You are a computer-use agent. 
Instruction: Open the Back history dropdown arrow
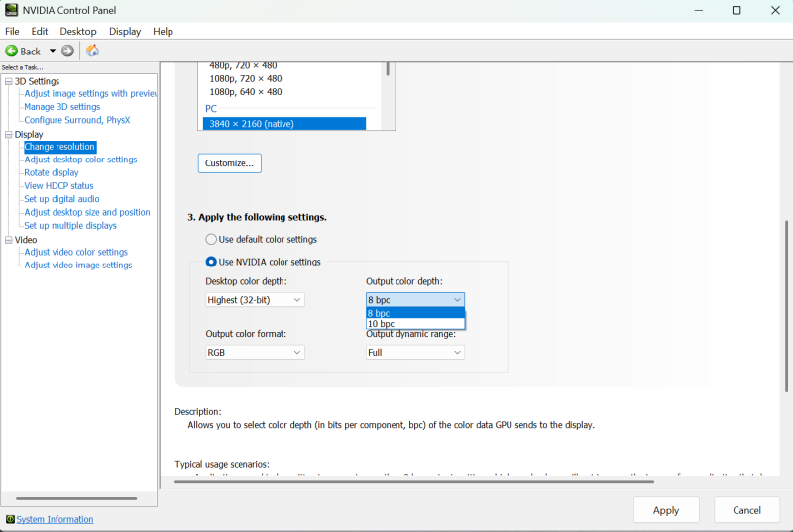[53, 52]
